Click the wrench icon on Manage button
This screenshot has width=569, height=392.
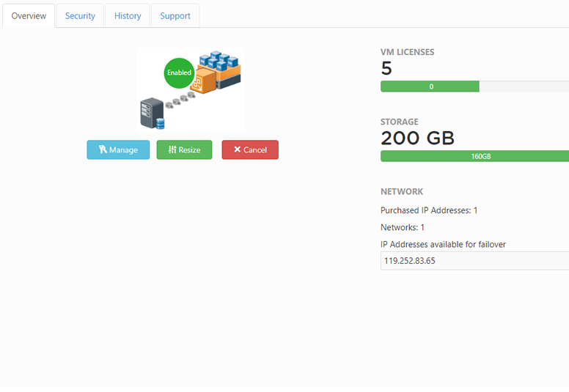(x=103, y=149)
